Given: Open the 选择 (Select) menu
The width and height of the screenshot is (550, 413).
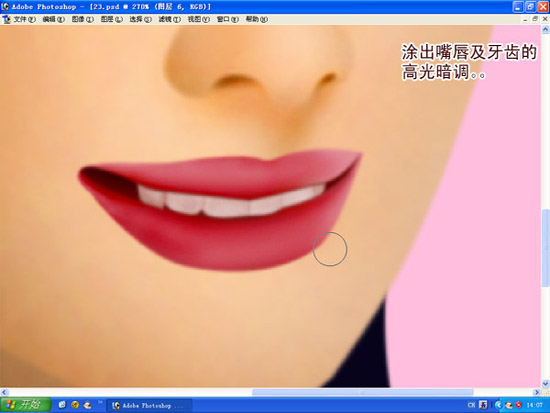Looking at the screenshot, I should [140, 19].
